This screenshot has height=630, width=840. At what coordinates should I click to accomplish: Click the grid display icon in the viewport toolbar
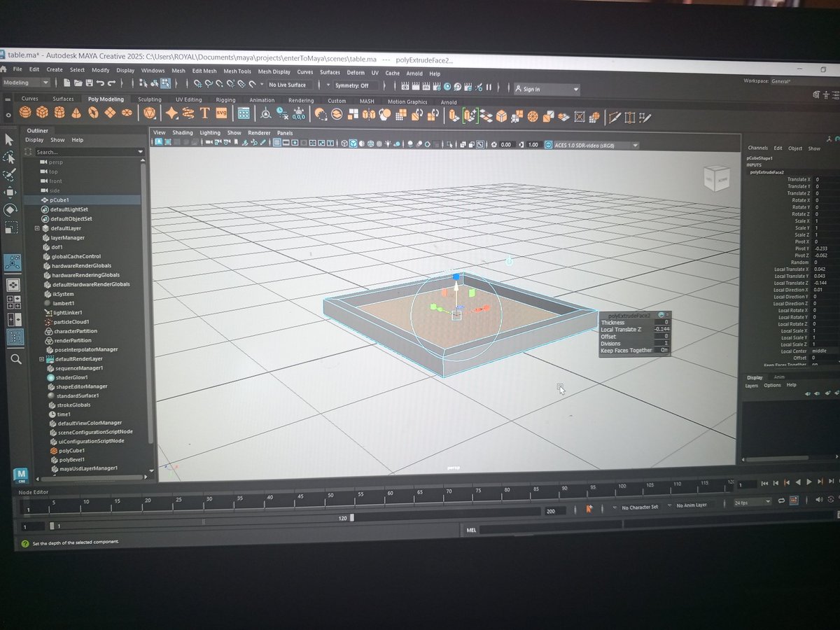coord(278,143)
